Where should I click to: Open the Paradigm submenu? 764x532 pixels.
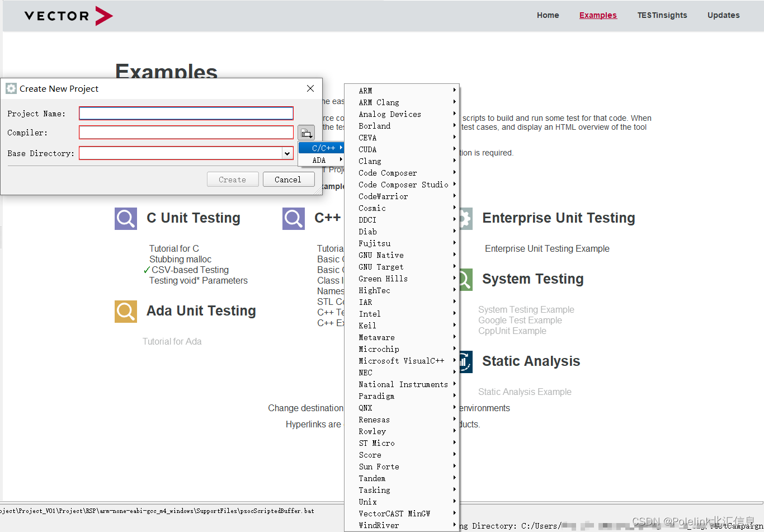(402, 396)
